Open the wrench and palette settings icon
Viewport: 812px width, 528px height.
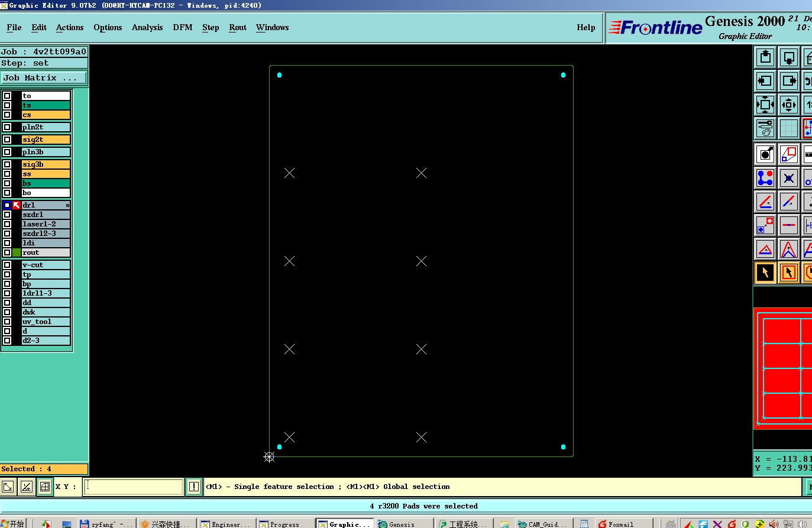coord(765,128)
